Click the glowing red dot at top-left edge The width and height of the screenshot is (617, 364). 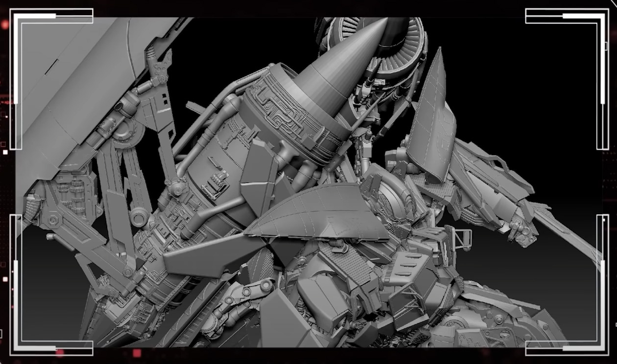(4, 24)
